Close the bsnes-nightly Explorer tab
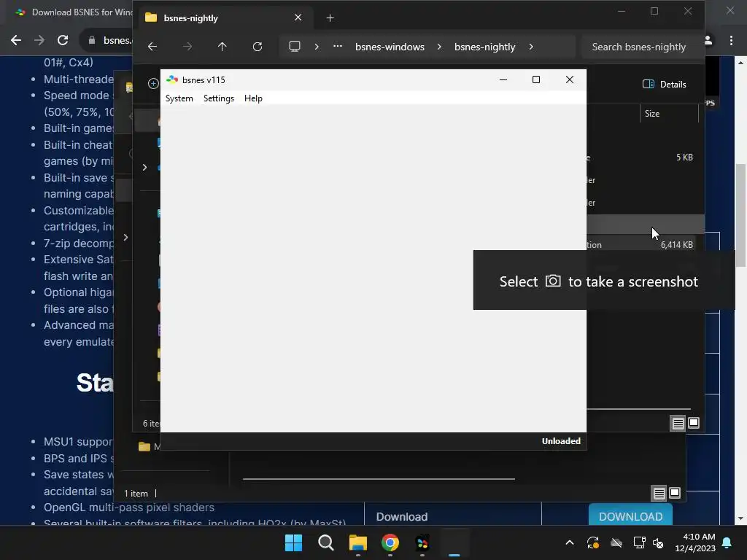Viewport: 747px width, 560px height. (298, 17)
